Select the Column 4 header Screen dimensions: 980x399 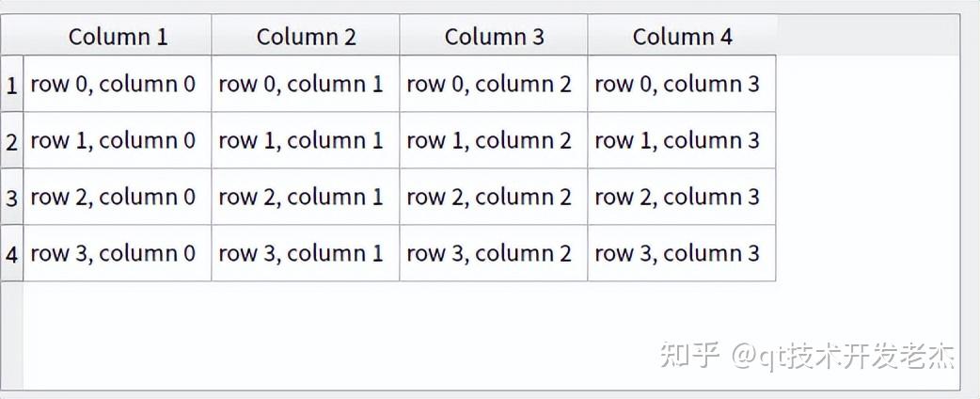click(682, 36)
